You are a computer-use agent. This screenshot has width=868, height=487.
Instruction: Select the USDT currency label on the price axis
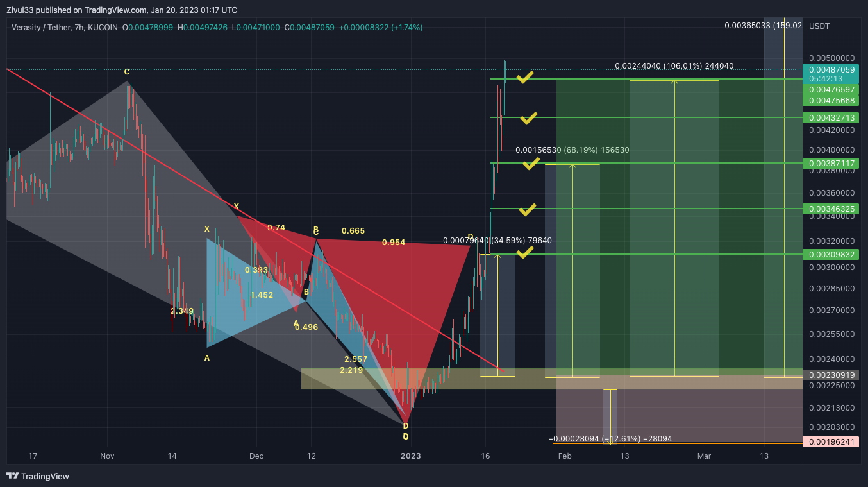click(819, 26)
